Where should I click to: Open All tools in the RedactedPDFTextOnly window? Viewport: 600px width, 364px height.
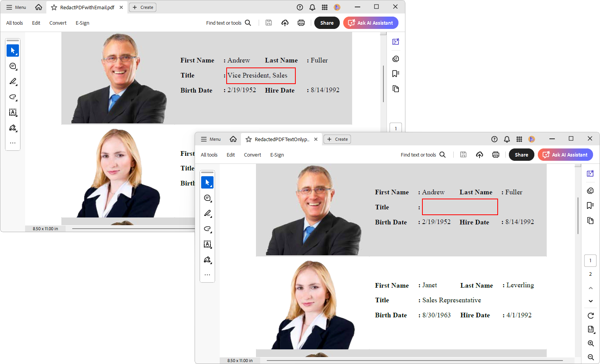click(209, 155)
